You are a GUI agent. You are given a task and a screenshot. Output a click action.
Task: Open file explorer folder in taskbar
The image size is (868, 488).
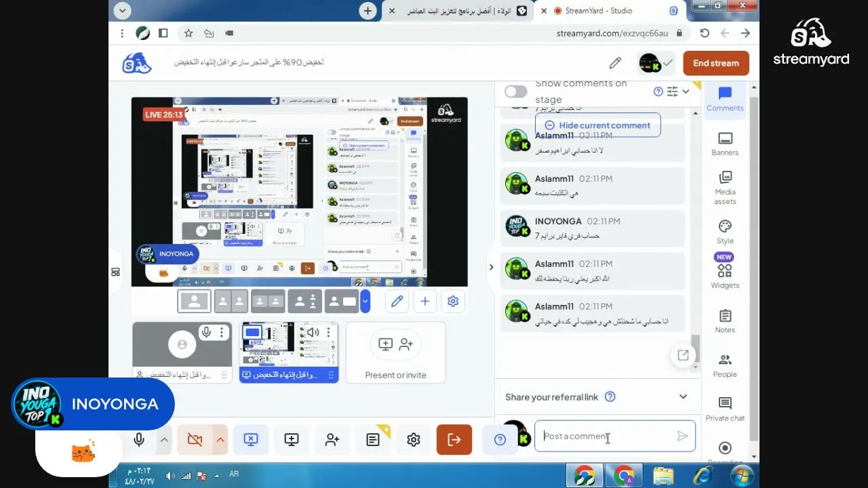coord(663,475)
